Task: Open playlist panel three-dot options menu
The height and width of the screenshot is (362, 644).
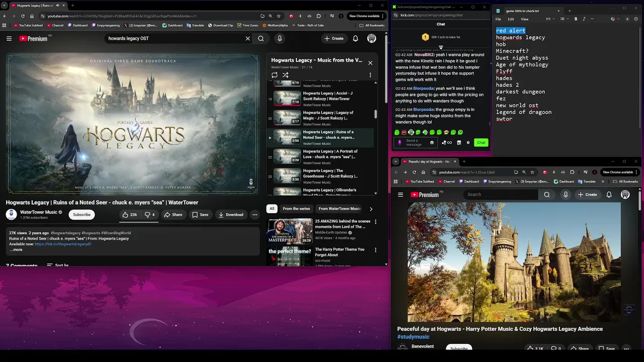Action: click(370, 75)
